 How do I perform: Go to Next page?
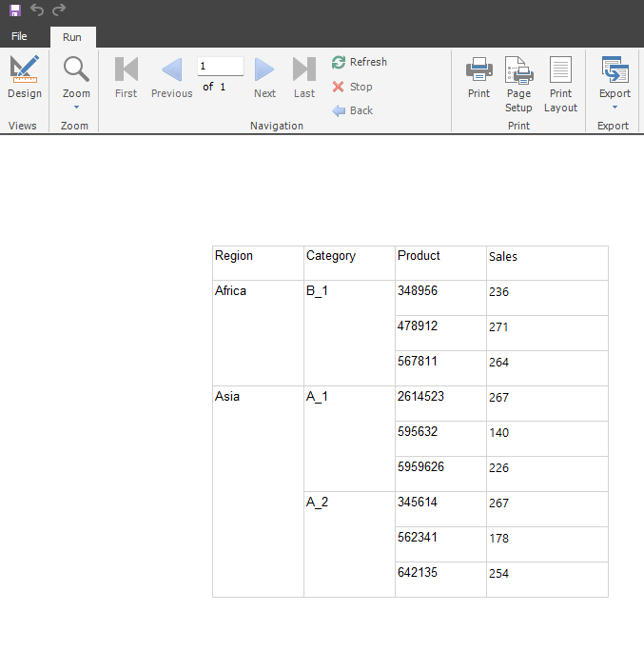click(x=264, y=77)
